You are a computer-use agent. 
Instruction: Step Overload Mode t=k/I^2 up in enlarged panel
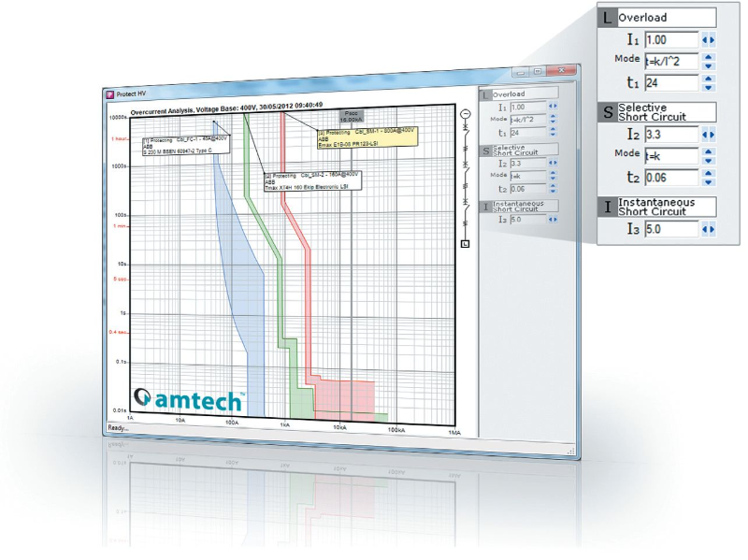pyautogui.click(x=709, y=57)
